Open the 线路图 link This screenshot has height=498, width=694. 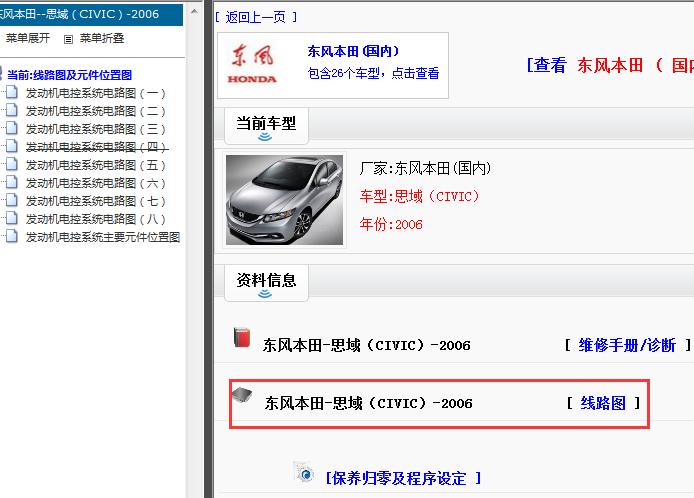point(603,403)
